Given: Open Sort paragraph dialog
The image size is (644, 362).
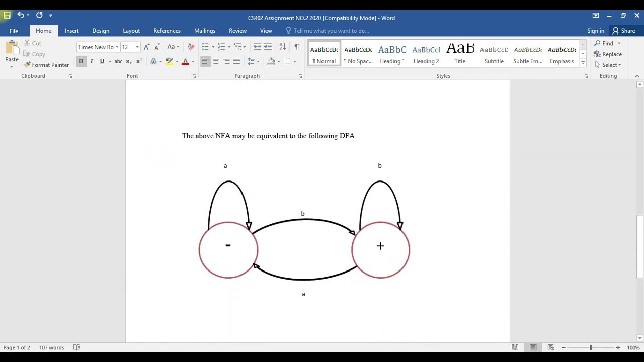Looking at the screenshot, I should click(x=282, y=47).
